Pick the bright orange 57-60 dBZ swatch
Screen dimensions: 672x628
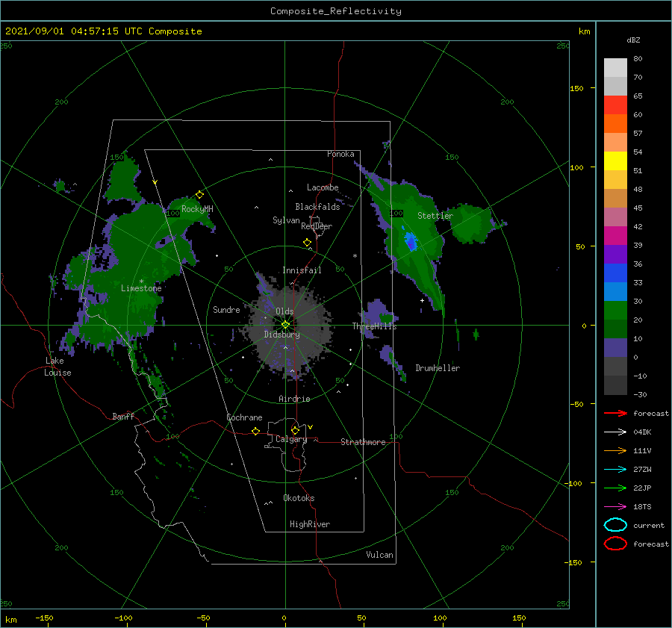click(x=615, y=124)
